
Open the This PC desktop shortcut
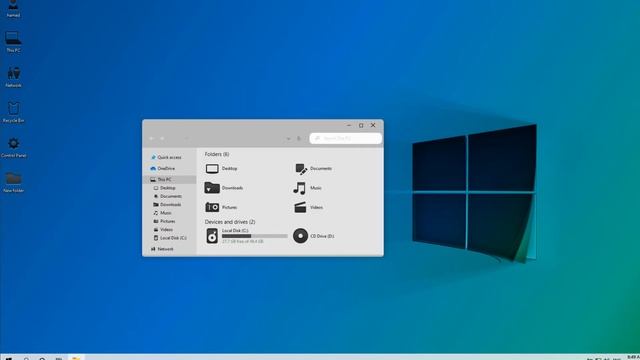(x=13, y=41)
